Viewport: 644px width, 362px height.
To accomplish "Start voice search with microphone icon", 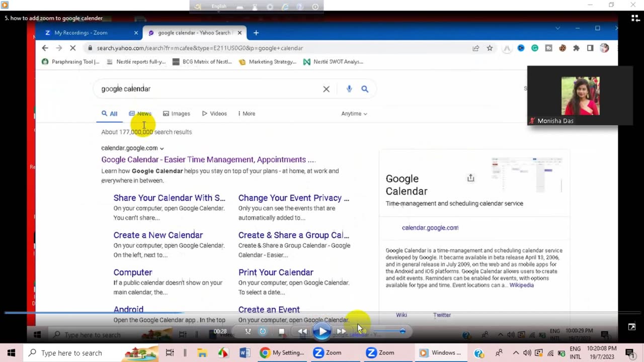I will pos(349,89).
